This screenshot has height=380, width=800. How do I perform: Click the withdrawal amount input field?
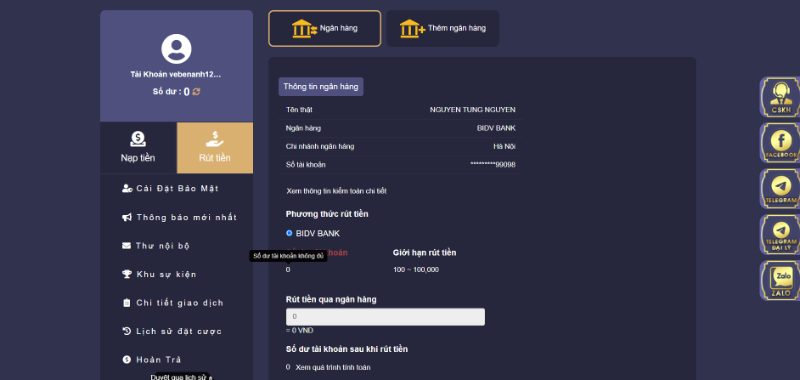pos(385,317)
